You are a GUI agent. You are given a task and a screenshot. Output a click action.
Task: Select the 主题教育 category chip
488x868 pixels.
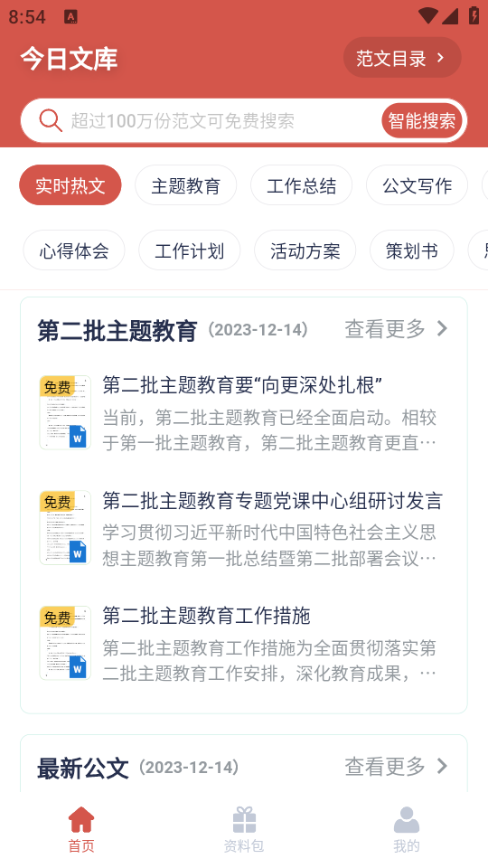click(186, 185)
